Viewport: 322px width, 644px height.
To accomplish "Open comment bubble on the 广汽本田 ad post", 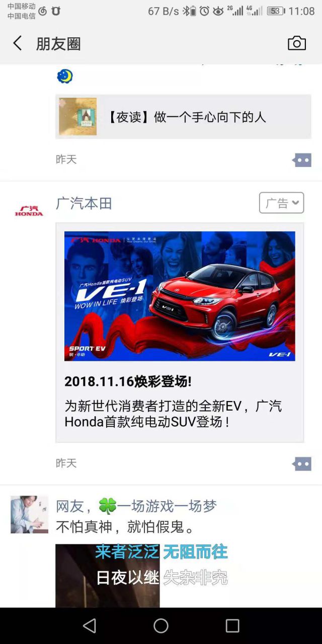I will pos(302,463).
